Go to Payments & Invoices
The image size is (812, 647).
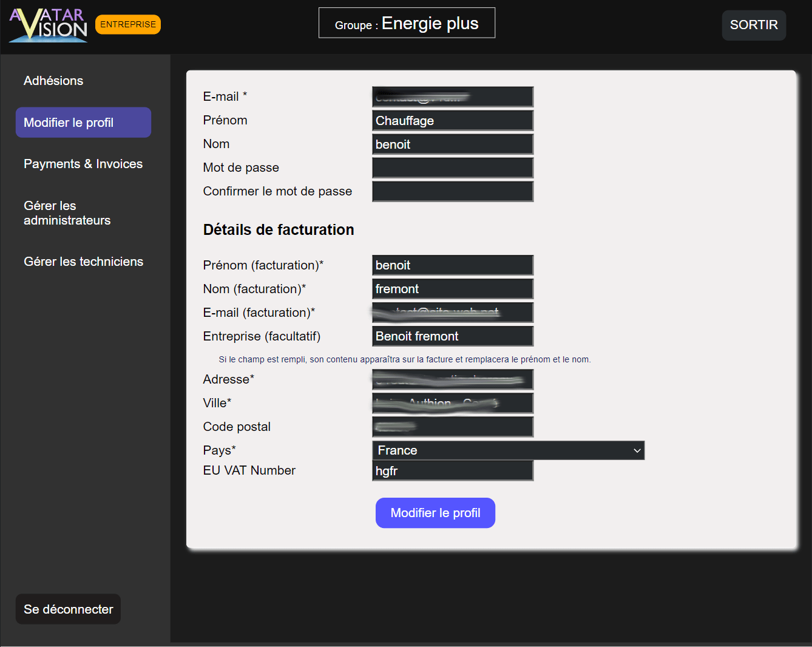click(83, 164)
